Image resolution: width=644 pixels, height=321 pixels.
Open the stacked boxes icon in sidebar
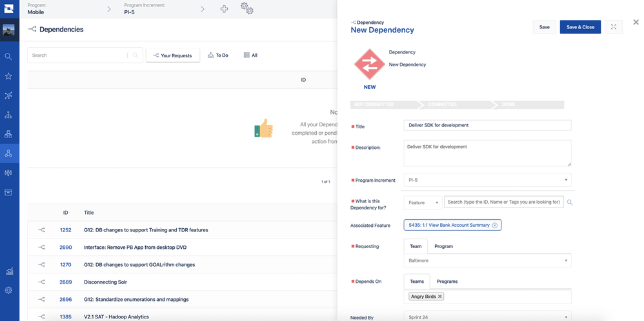coord(8,134)
